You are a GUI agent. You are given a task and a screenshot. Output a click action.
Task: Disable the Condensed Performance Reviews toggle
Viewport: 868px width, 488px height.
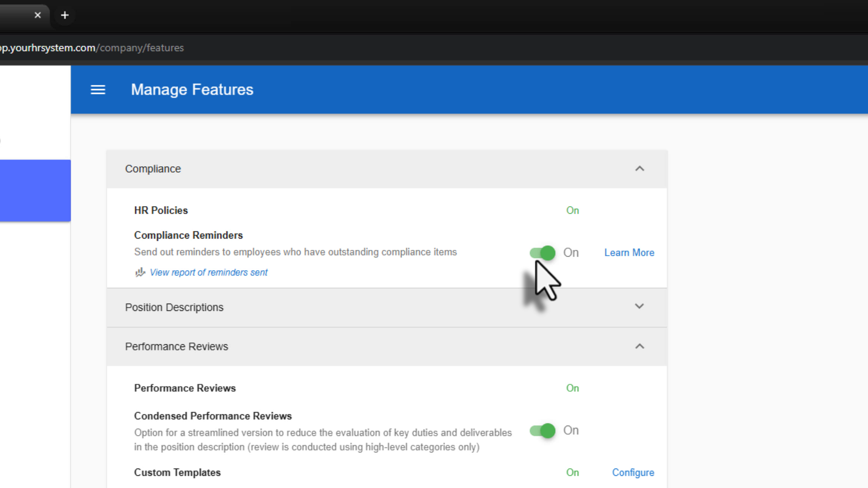coord(542,431)
